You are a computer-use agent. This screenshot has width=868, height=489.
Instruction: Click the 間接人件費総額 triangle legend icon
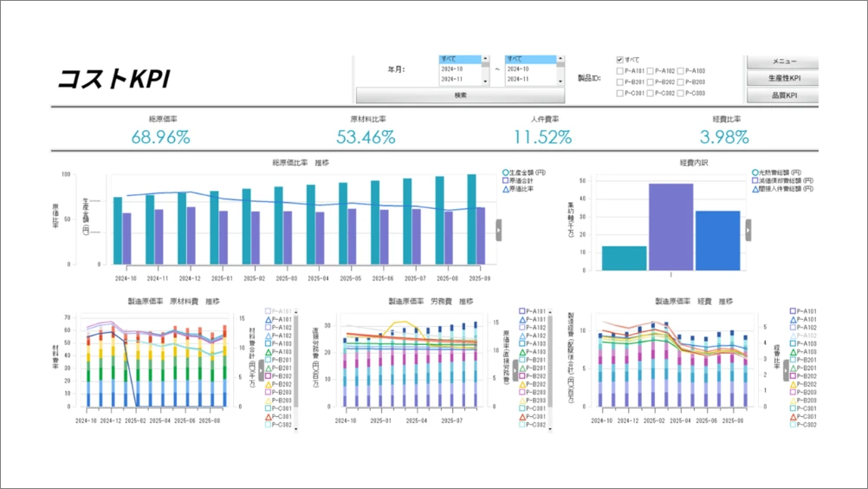[x=755, y=188]
